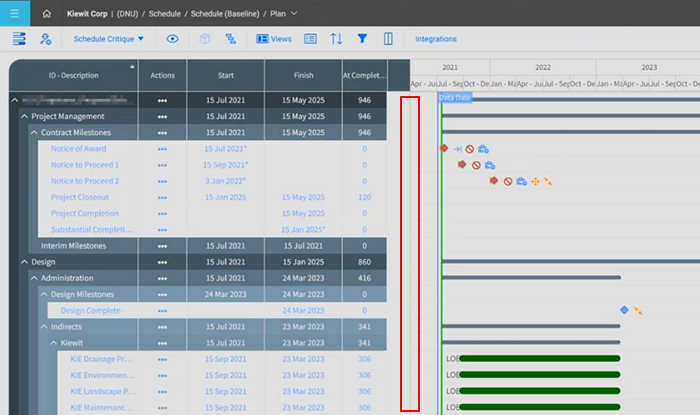
Task: Click the 3 Jan 2022* start date cell
Action: 225,181
